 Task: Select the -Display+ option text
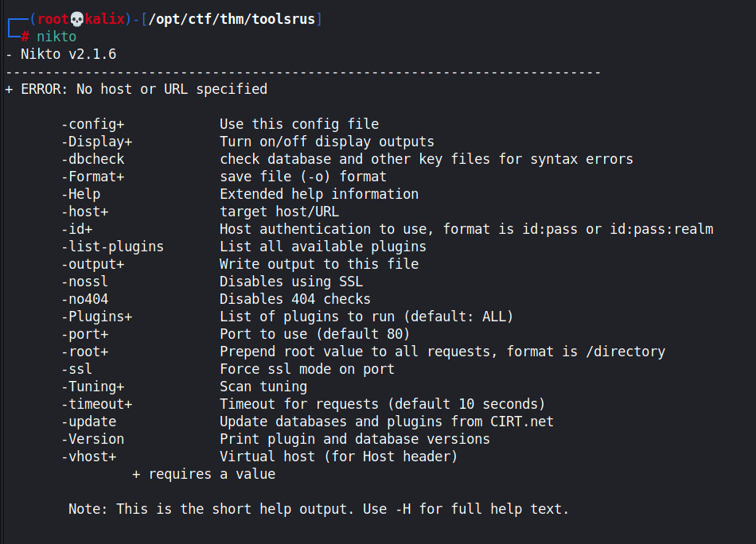click(x=97, y=142)
